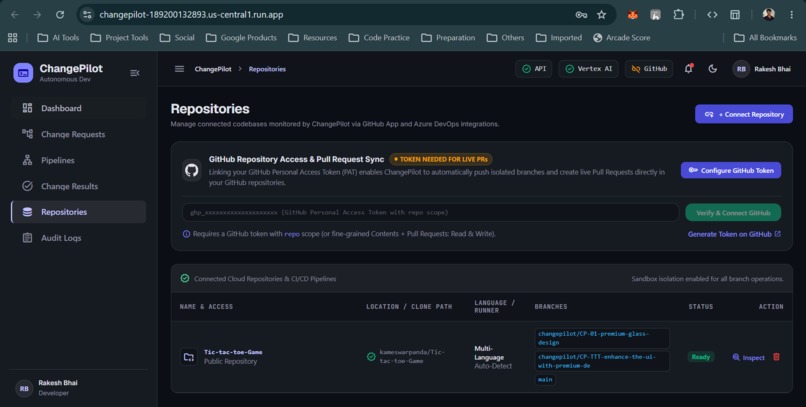806x407 pixels.
Task: Open the apps grid in the bookmarks bar
Action: click(x=13, y=38)
